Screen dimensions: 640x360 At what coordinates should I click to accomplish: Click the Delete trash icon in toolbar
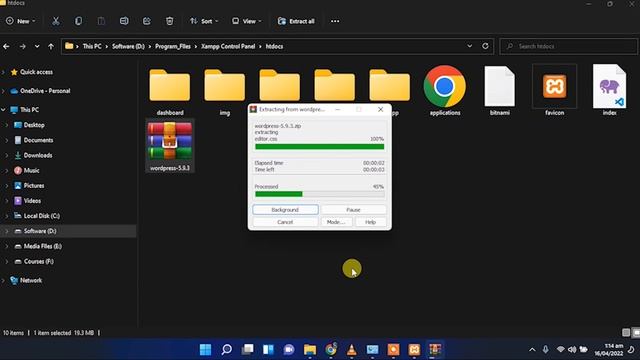tap(169, 21)
